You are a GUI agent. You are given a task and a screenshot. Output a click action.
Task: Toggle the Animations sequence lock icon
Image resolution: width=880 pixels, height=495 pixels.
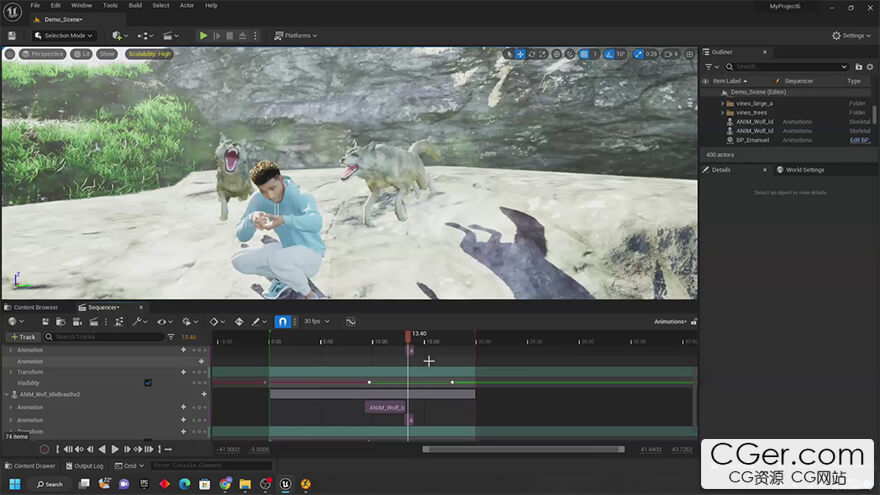694,322
